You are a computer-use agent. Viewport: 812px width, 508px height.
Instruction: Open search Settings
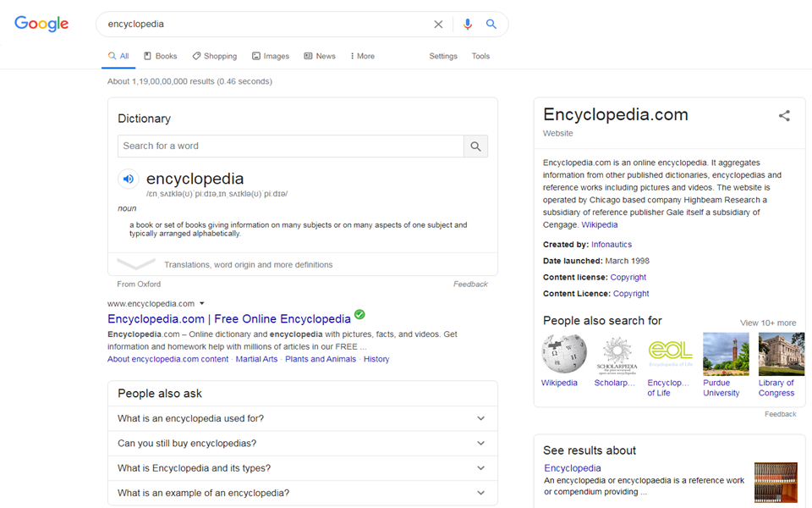[443, 56]
